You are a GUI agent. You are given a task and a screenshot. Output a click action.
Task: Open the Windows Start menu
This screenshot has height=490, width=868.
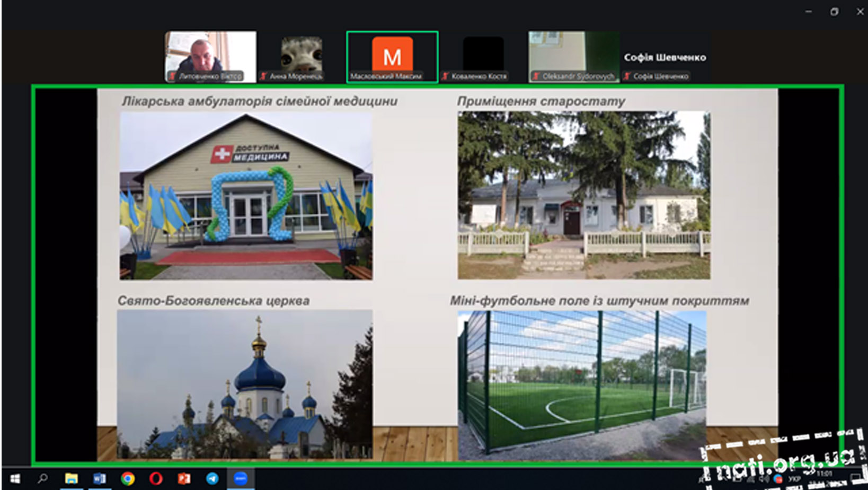coord(15,479)
